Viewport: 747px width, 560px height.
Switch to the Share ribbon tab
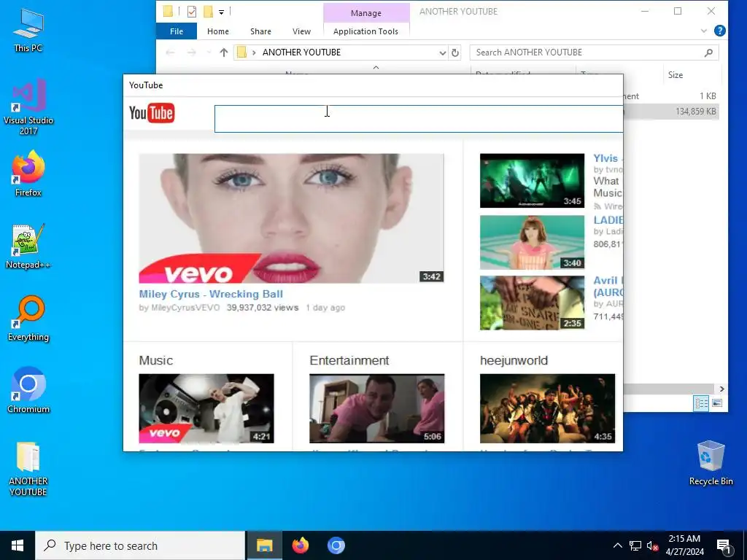(x=260, y=31)
